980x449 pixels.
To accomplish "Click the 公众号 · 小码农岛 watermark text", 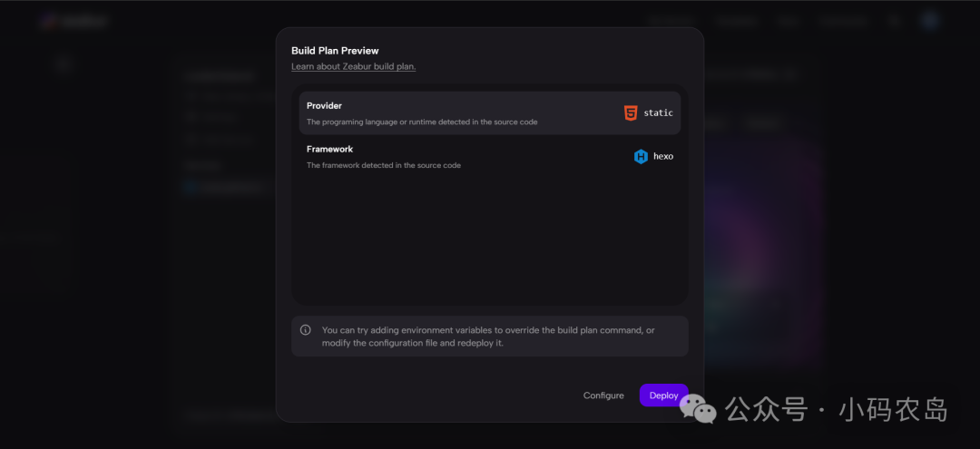I will pos(837,410).
